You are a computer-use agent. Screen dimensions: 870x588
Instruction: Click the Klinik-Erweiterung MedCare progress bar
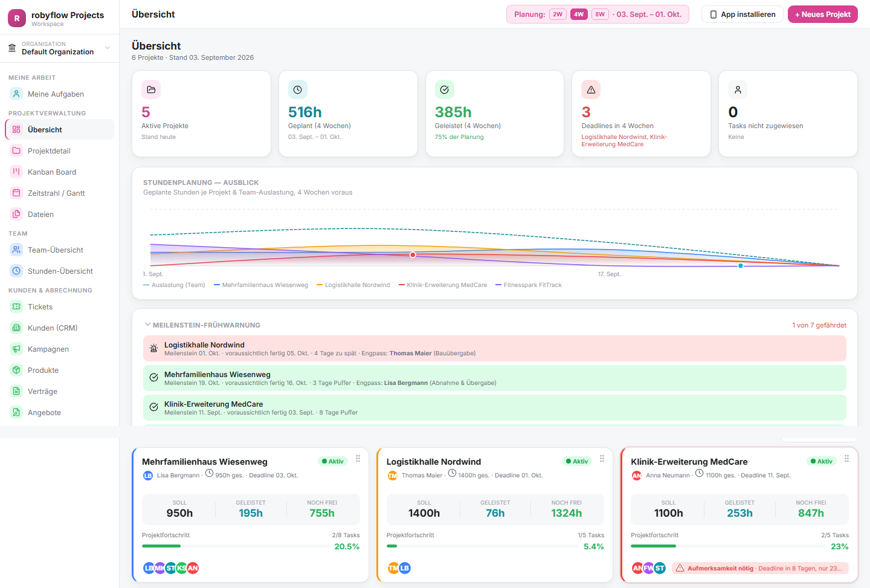[728, 546]
